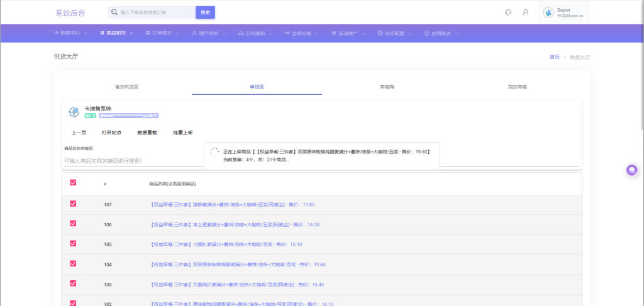Image resolution: width=644 pixels, height=306 pixels.
Task: Click the '#' column header
Action: [105, 183]
